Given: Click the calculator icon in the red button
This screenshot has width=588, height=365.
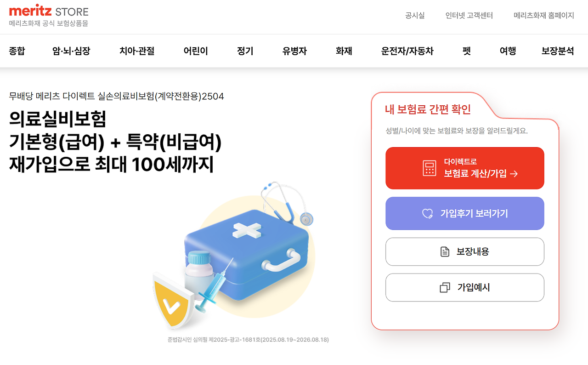Looking at the screenshot, I should (429, 168).
